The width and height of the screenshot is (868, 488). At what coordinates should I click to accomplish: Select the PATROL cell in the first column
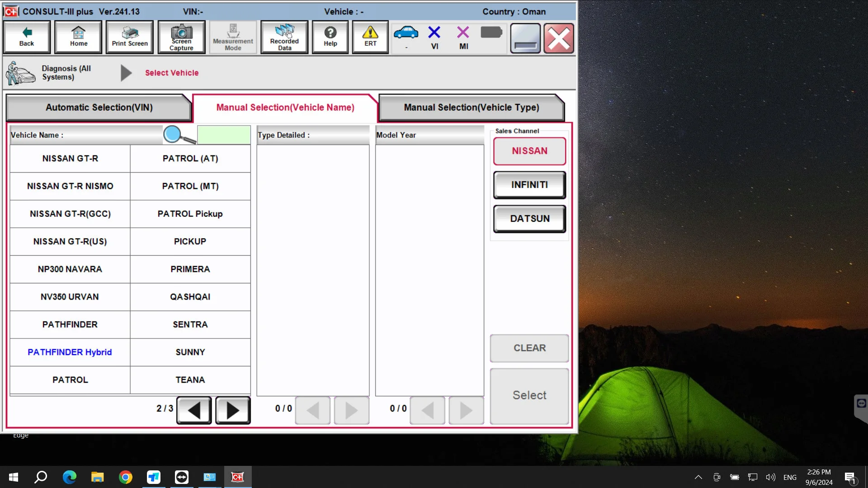(70, 380)
